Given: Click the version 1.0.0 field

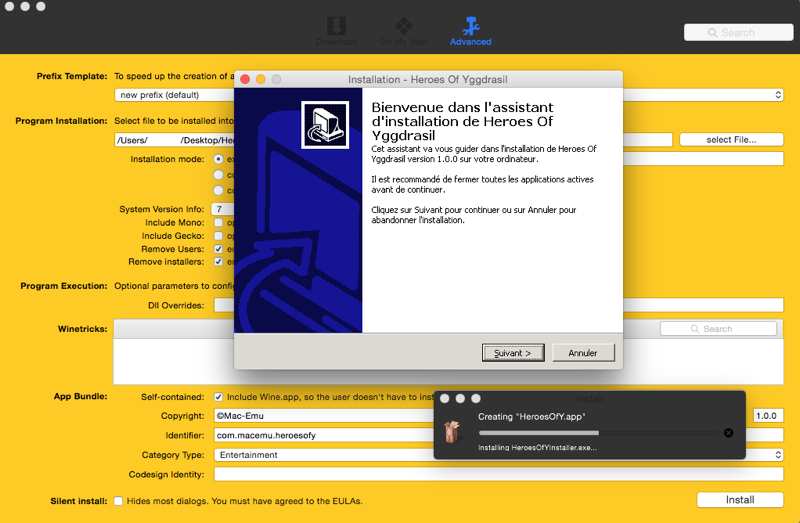Looking at the screenshot, I should [768, 416].
